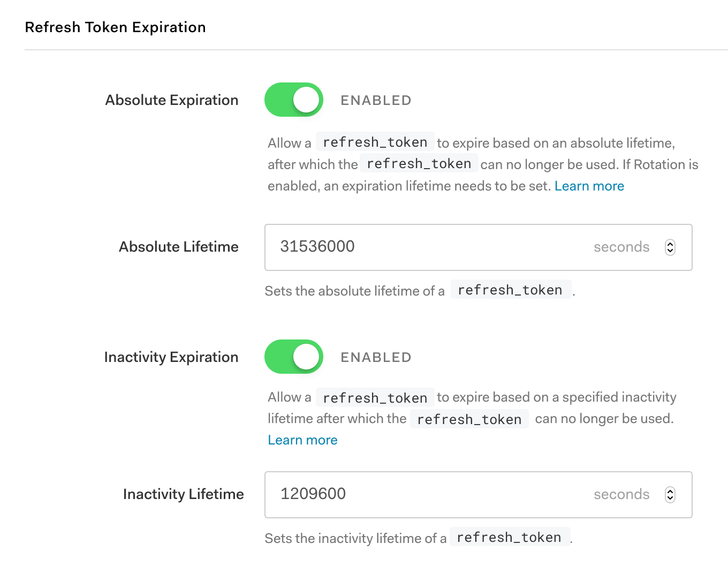Decrease Inactivity Lifetime with the down arrow

[x=670, y=498]
